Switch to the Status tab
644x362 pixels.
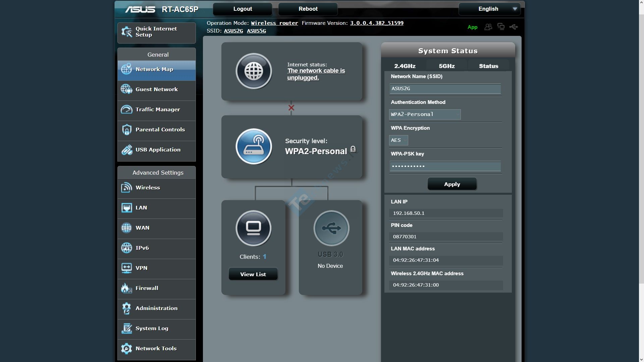(488, 66)
